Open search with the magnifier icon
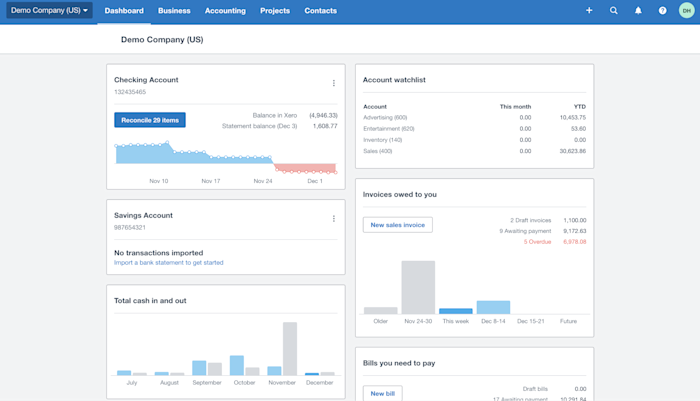This screenshot has width=700, height=401. 613,10
